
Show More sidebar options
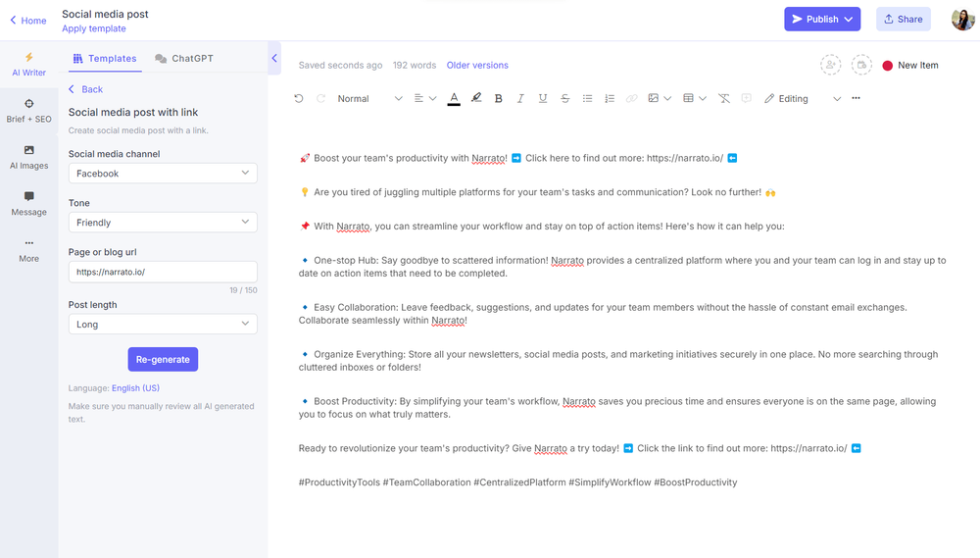point(28,250)
